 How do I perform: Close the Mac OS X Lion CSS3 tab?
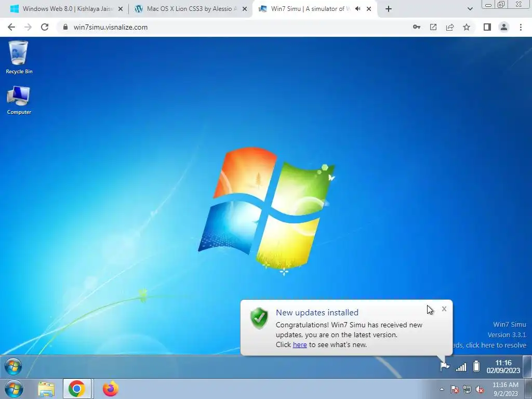[245, 9]
